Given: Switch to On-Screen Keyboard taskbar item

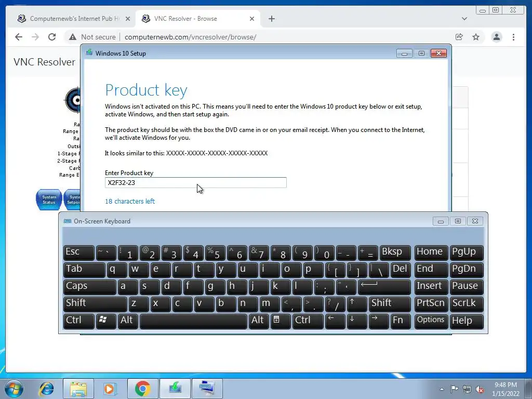Looking at the screenshot, I should point(207,389).
